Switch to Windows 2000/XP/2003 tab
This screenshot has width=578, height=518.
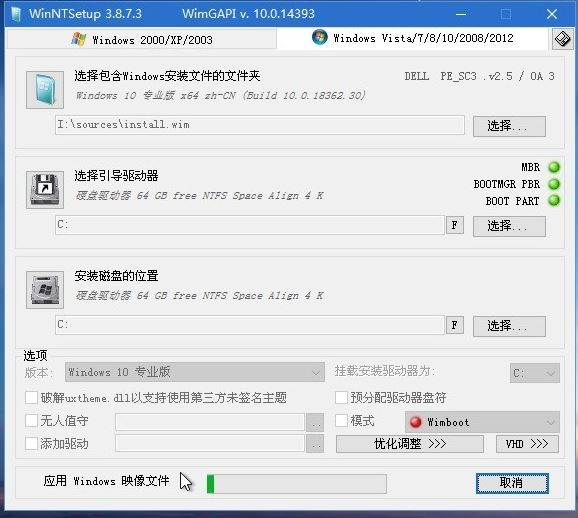142,39
